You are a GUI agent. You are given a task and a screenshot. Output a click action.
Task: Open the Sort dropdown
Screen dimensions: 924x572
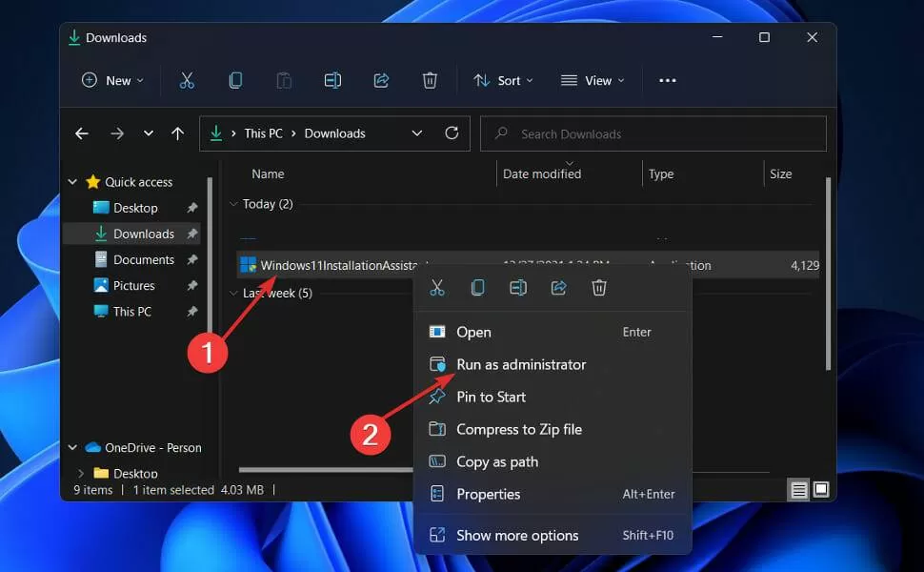click(x=503, y=81)
